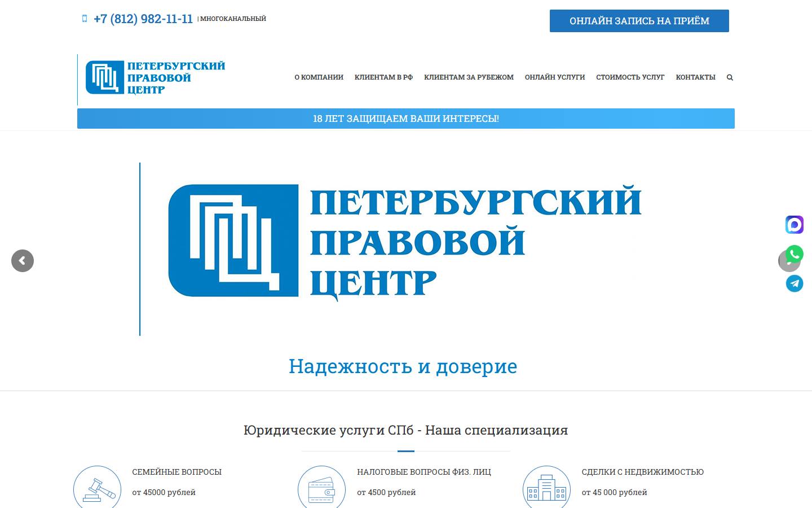Click the small phone icon beside the number
This screenshot has width=812, height=508.
(x=85, y=19)
